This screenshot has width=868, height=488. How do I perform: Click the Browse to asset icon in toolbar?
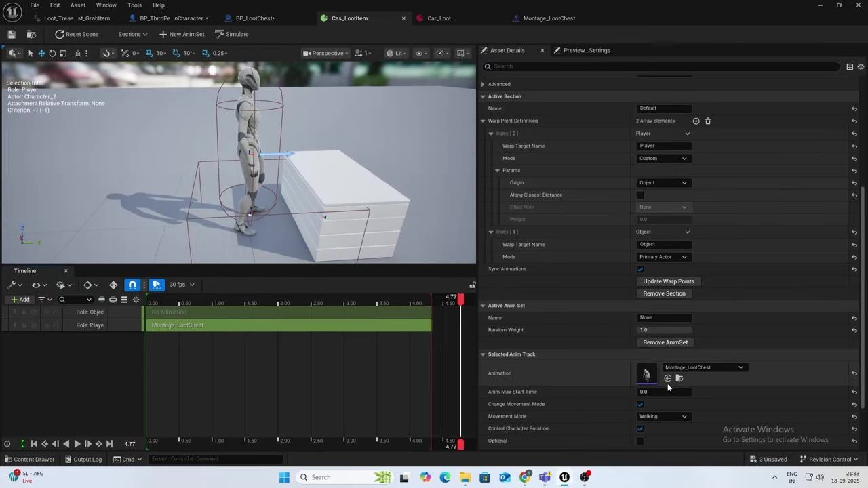coord(31,34)
